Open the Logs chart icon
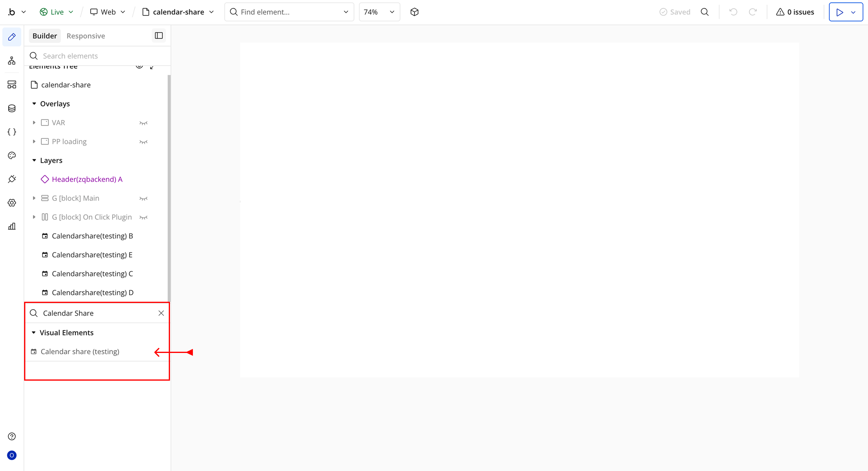Screen dimensions: 868x471 click(x=12, y=226)
